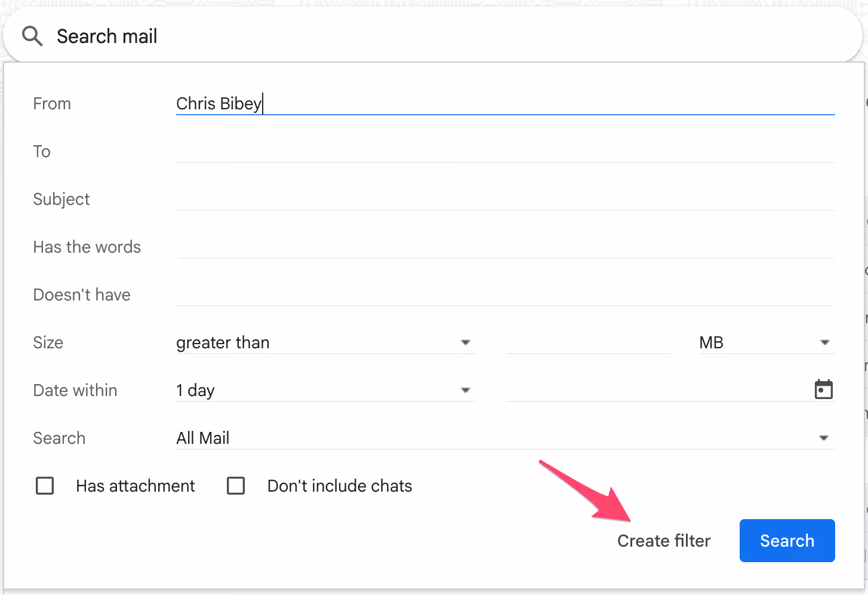The width and height of the screenshot is (868, 595).
Task: Change the size unit from MB
Action: [826, 342]
